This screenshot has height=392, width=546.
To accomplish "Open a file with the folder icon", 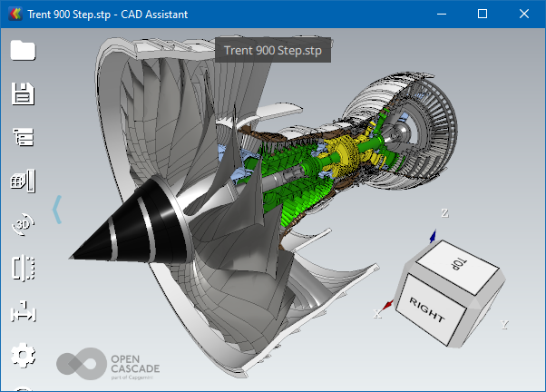I will coord(23,51).
